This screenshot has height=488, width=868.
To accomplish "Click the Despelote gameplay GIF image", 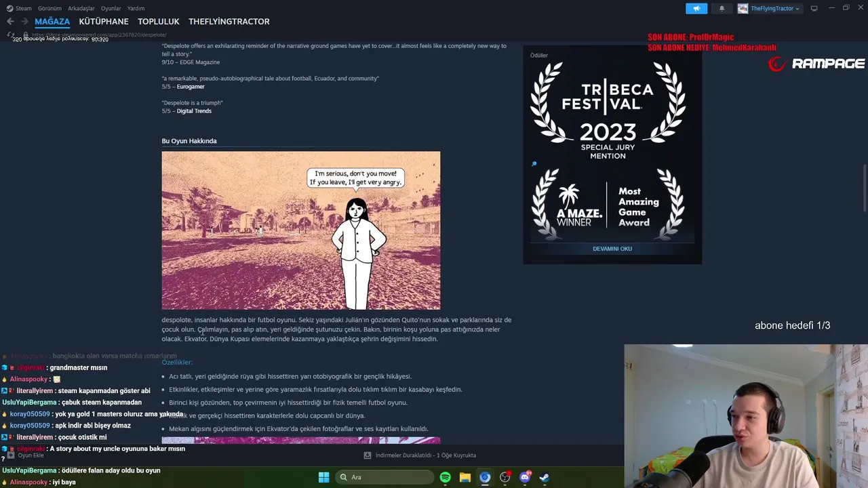I will pyautogui.click(x=301, y=230).
